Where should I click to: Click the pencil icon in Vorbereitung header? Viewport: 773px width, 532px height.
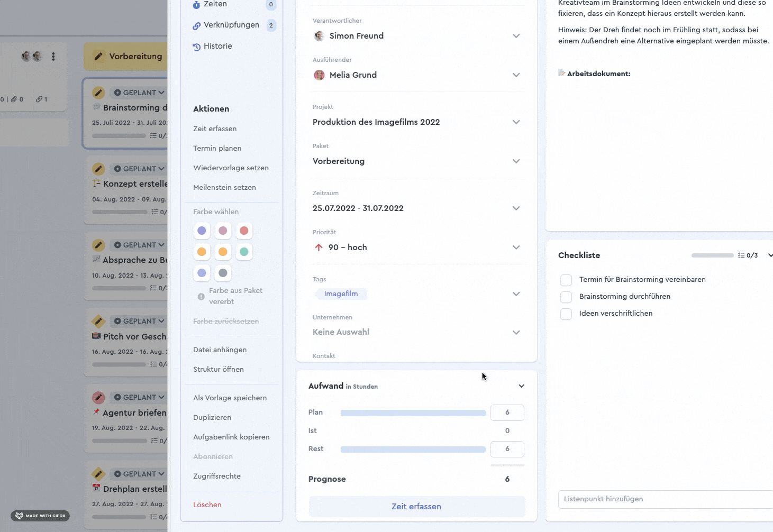tap(98, 56)
